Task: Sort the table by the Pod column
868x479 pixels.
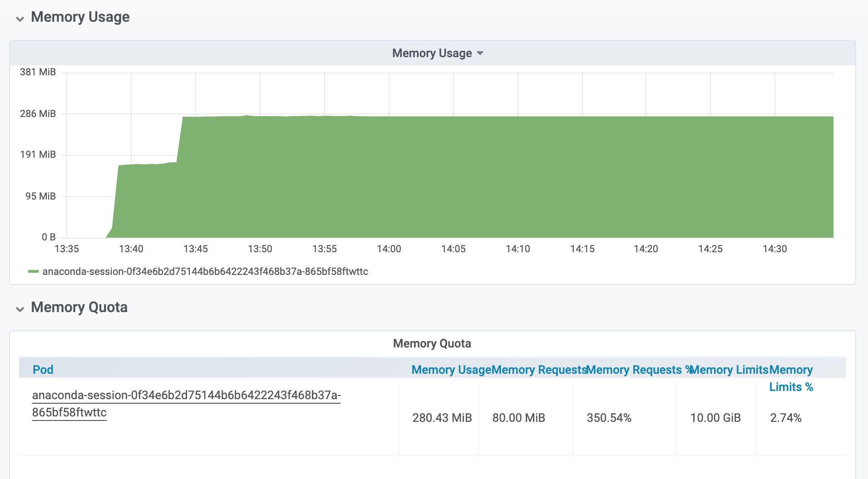Action: (43, 370)
